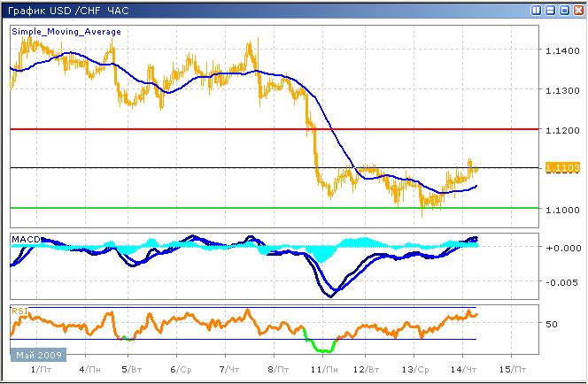Select the RSI indicator label
This screenshot has height=384, width=588.
click(x=19, y=311)
